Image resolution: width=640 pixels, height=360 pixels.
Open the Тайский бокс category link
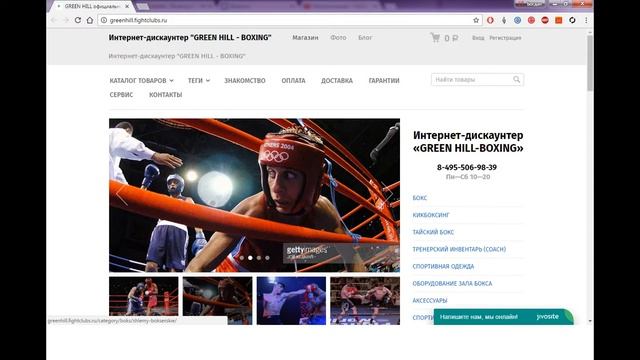click(433, 232)
